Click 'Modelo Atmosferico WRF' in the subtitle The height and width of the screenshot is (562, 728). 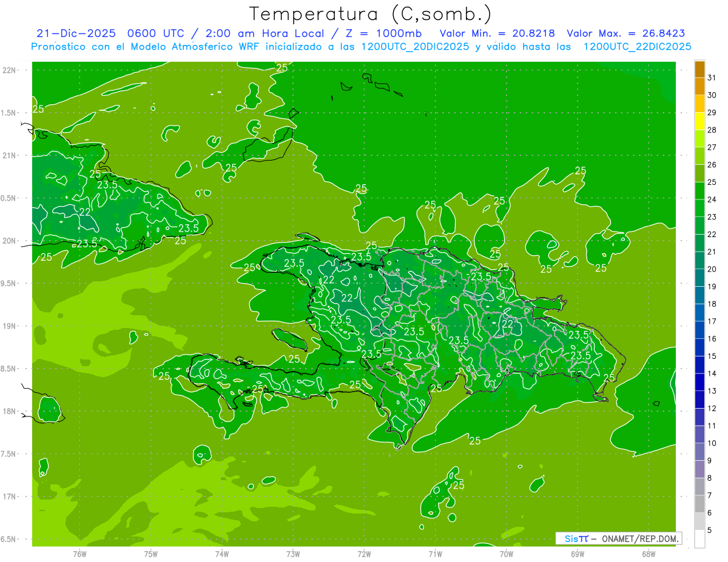point(195,47)
